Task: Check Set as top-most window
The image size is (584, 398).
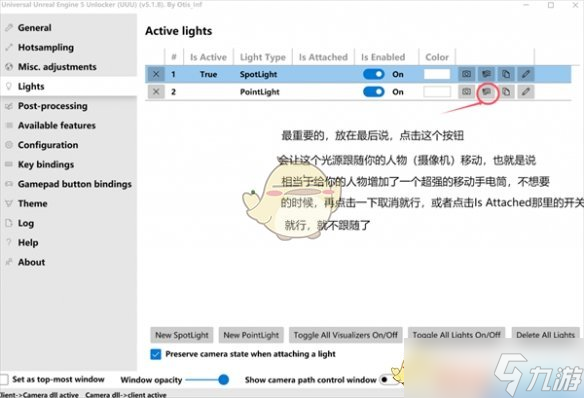Action: pyautogui.click(x=4, y=380)
